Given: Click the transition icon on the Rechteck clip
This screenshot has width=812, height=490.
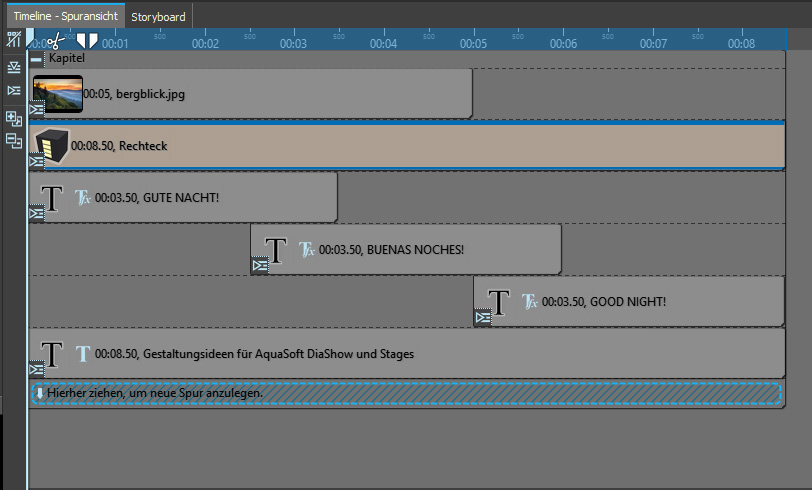Looking at the screenshot, I should pos(36,162).
